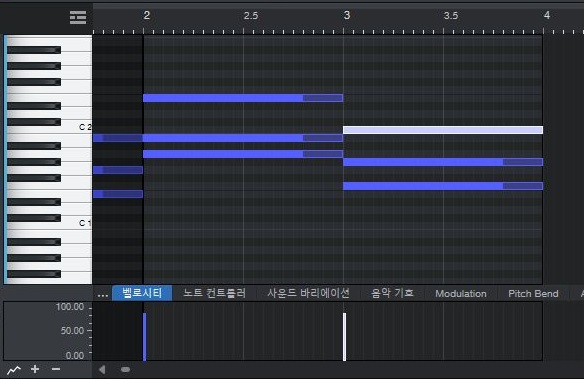Click the white selected note at bar 3
The height and width of the screenshot is (379, 584).
click(x=443, y=130)
